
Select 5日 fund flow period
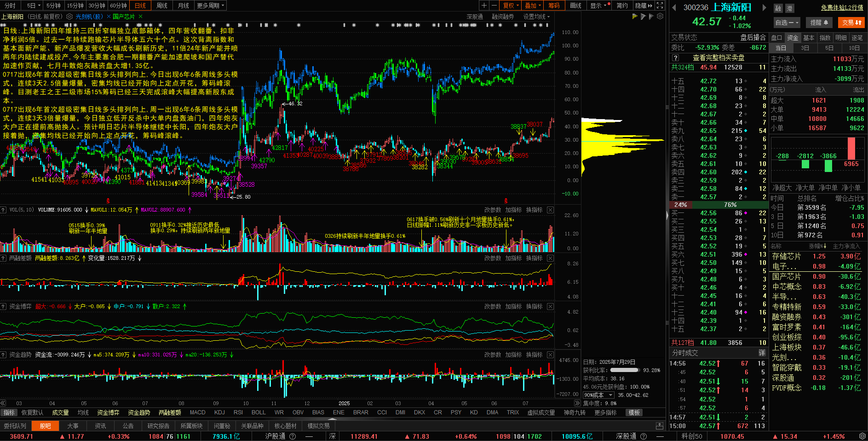click(x=829, y=48)
